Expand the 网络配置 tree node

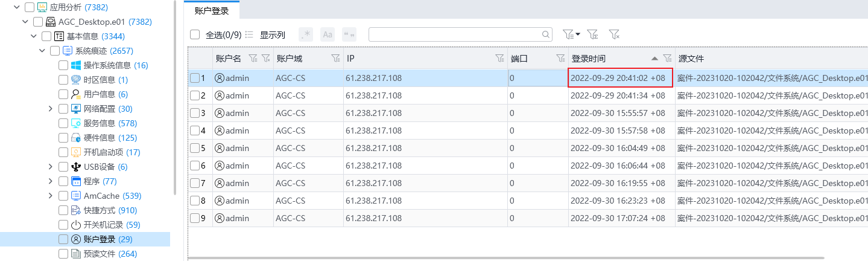[51, 109]
